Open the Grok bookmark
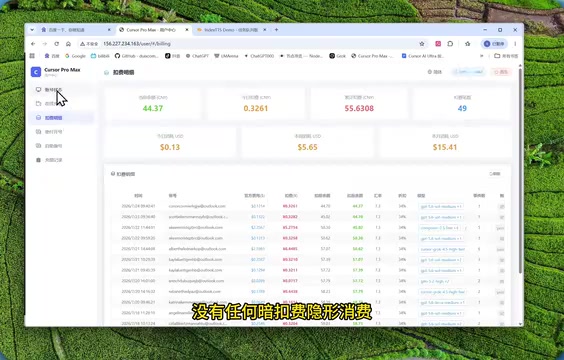 tap(337, 56)
